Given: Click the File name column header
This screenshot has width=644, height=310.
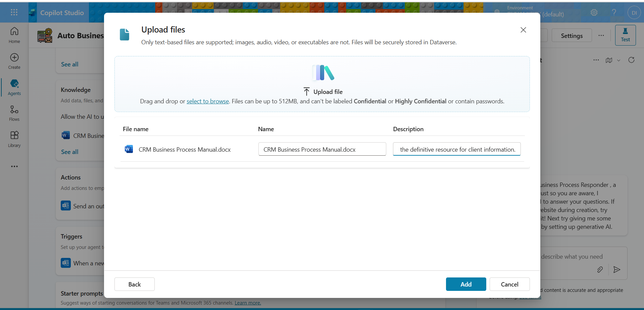Looking at the screenshot, I should [136, 129].
